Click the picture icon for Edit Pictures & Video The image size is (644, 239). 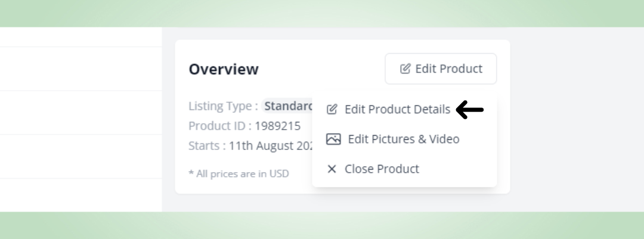tap(333, 139)
